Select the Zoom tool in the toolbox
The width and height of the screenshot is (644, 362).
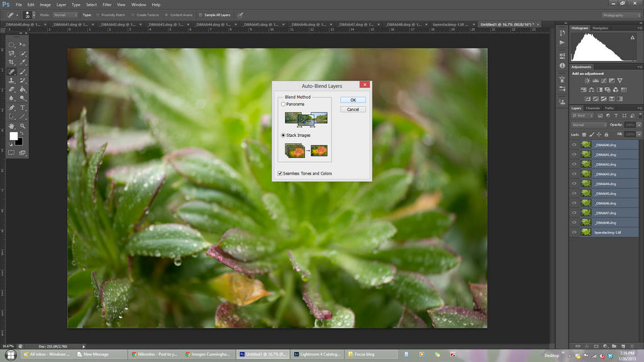pos(23,126)
